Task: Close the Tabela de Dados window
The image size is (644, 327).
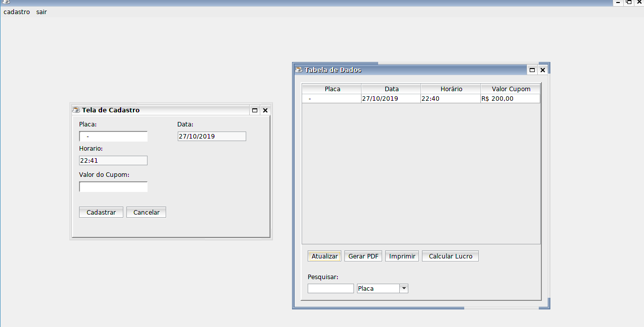Action: click(x=543, y=70)
